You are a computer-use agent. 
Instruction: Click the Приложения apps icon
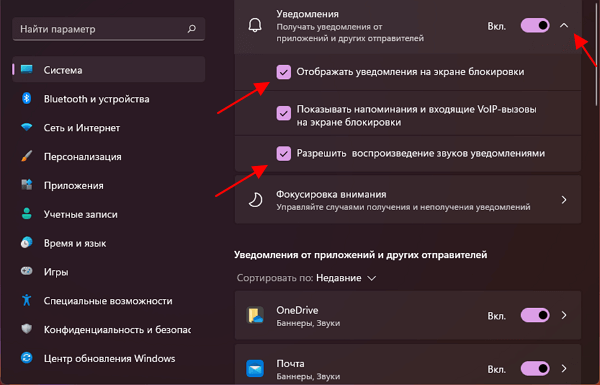pyautogui.click(x=27, y=185)
